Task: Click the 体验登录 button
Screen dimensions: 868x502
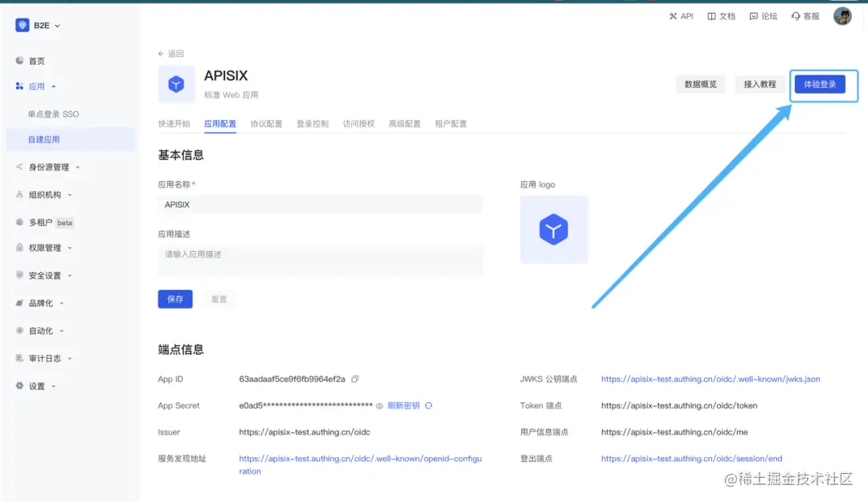Action: [820, 84]
